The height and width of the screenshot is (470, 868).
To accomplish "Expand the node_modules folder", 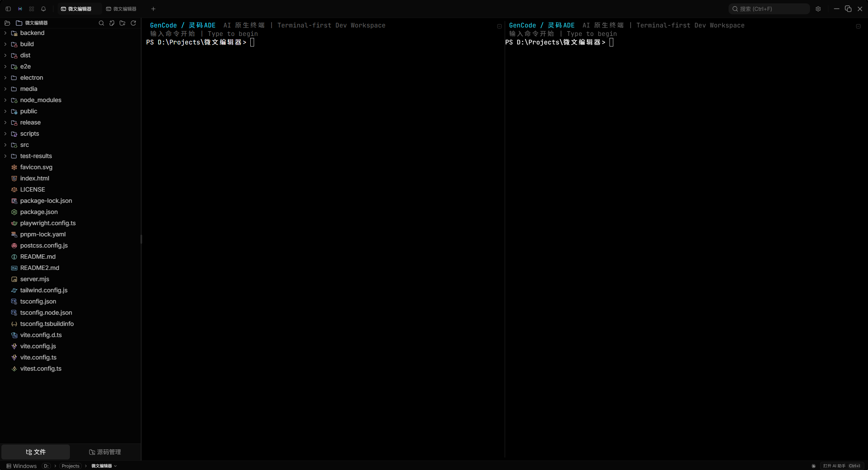I will (x=5, y=100).
